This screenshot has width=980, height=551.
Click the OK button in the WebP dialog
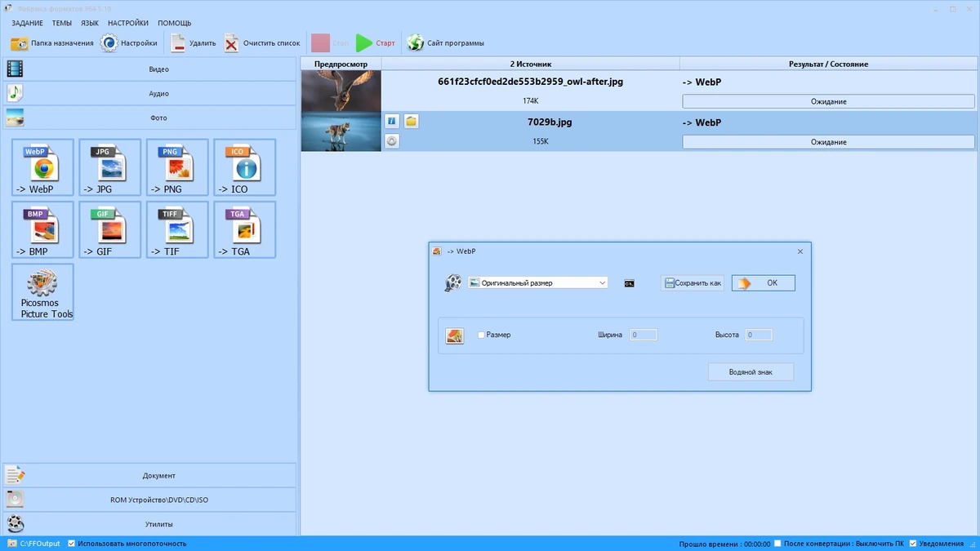(x=763, y=283)
